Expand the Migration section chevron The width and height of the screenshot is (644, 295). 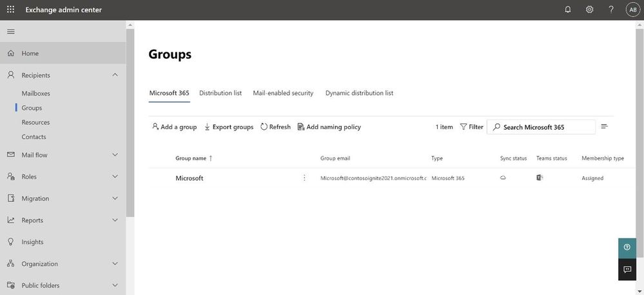click(115, 198)
